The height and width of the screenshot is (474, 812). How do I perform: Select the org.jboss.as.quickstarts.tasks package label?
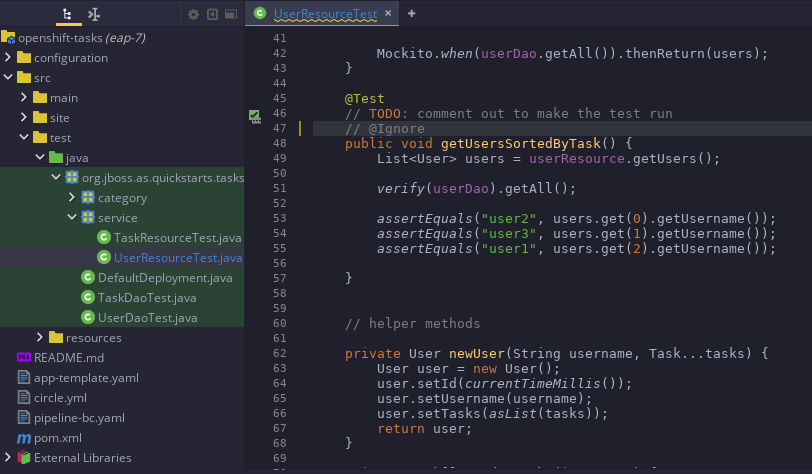(x=163, y=178)
